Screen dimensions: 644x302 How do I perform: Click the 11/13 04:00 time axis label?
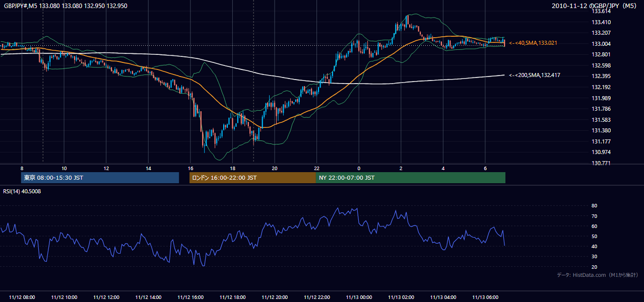tap(443, 297)
